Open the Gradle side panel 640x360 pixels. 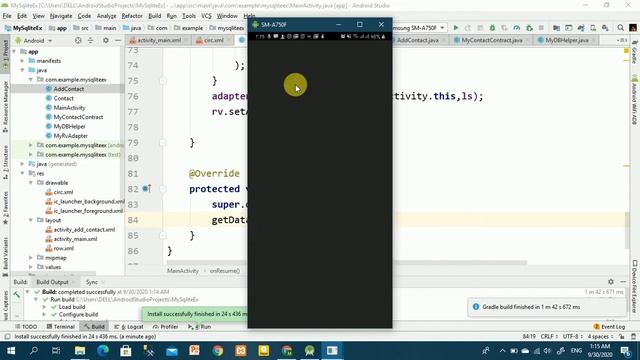click(635, 52)
